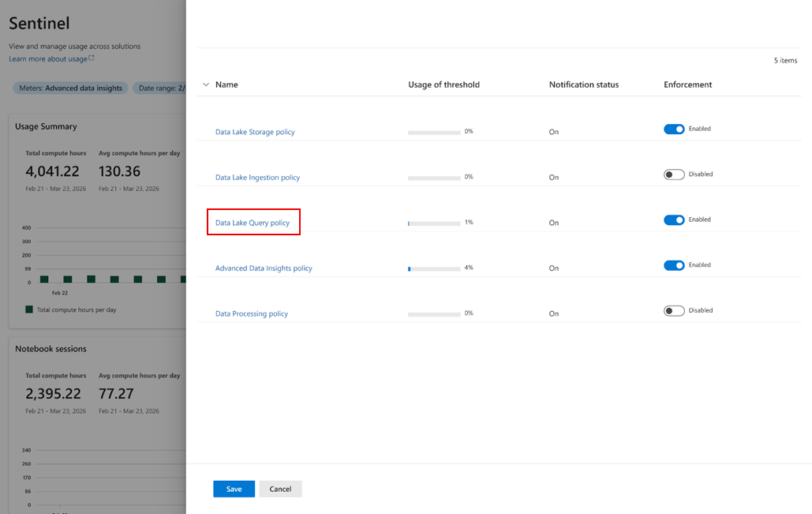Screen dimensions: 812x514
Task: Click the Advanced Data Insights usage progress bar
Action: pyautogui.click(x=434, y=269)
